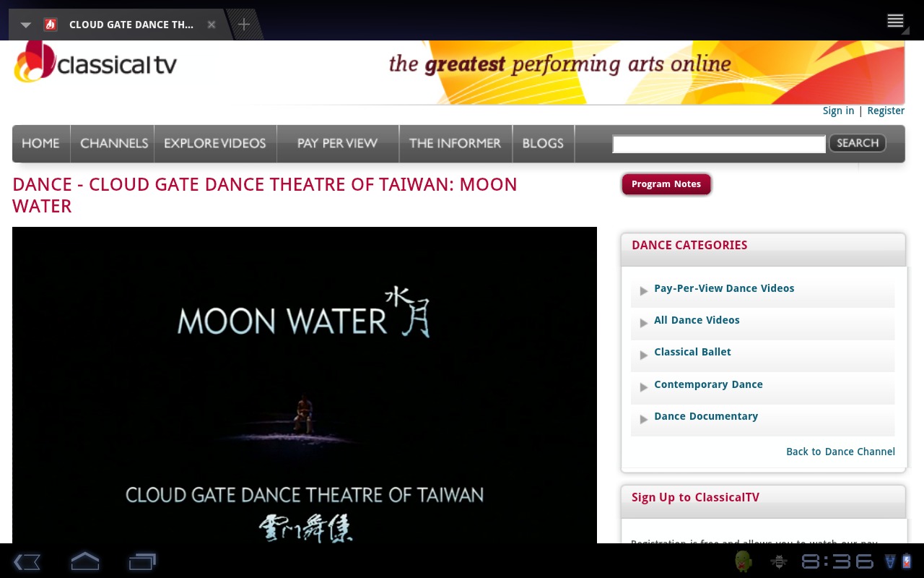Open the PAY PER VIEW menu item

(338, 143)
